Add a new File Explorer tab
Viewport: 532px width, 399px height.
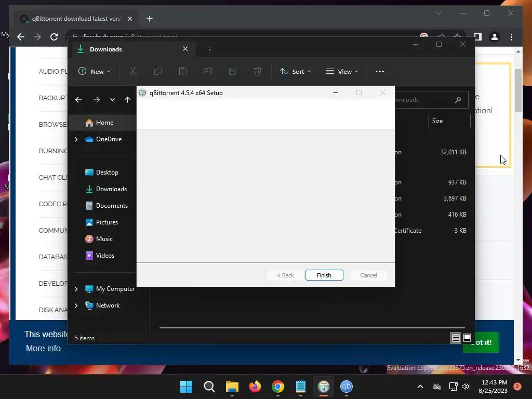pyautogui.click(x=209, y=49)
